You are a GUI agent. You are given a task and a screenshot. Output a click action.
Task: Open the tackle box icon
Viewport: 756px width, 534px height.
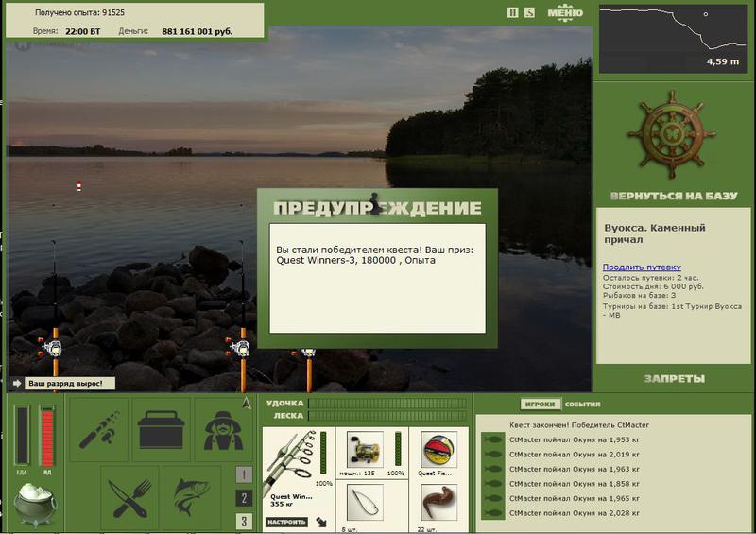[x=161, y=429]
